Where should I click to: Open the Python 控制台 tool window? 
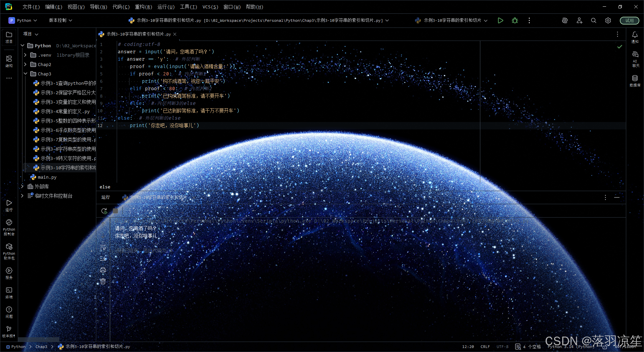tap(9, 227)
